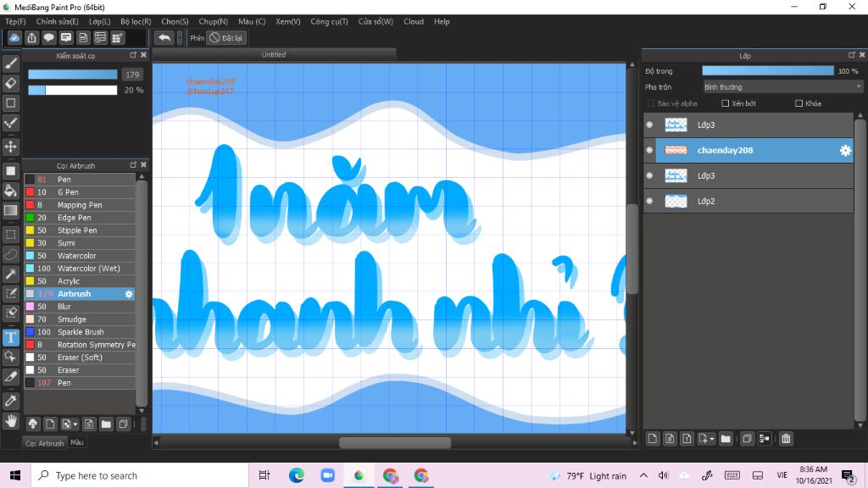The image size is (868, 488).
Task: Click the speech bubble icon in top toolbar
Action: click(x=48, y=37)
